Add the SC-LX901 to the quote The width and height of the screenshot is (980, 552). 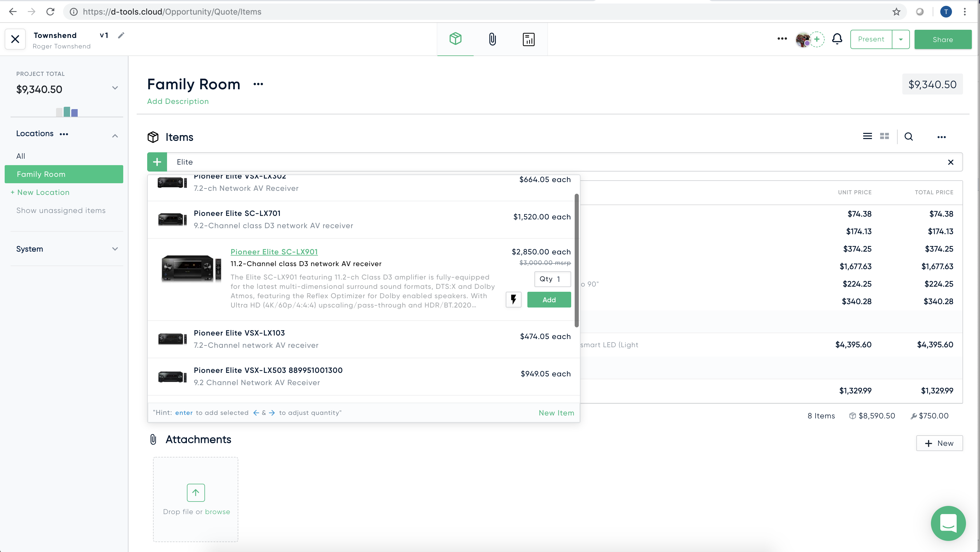coord(549,300)
